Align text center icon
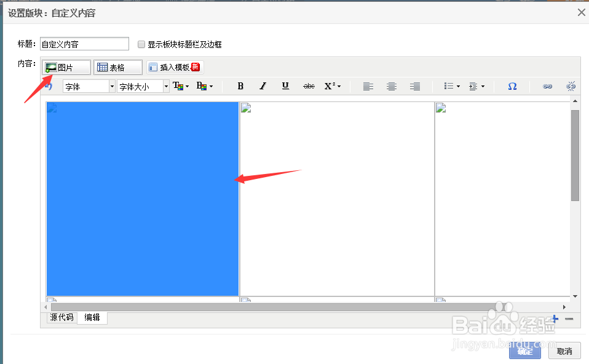Screen dimensions: 589x364 pos(392,87)
